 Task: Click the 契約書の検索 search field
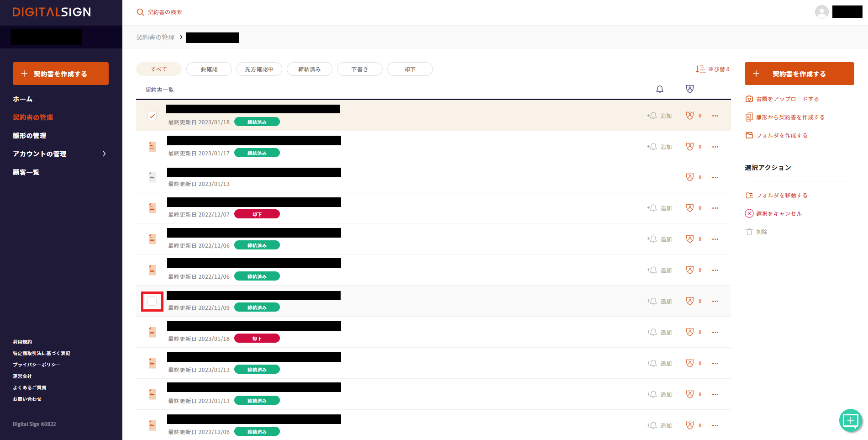(x=164, y=12)
